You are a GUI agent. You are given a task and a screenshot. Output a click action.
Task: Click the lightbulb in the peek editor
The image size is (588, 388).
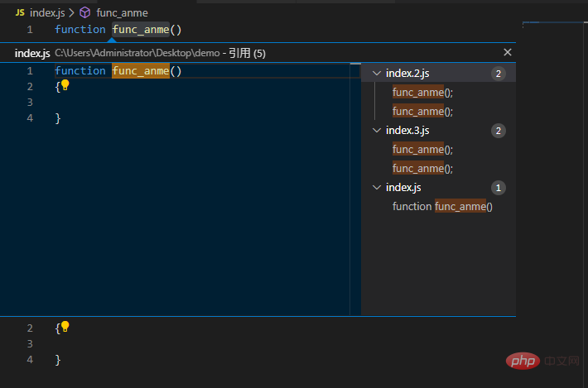65,85
